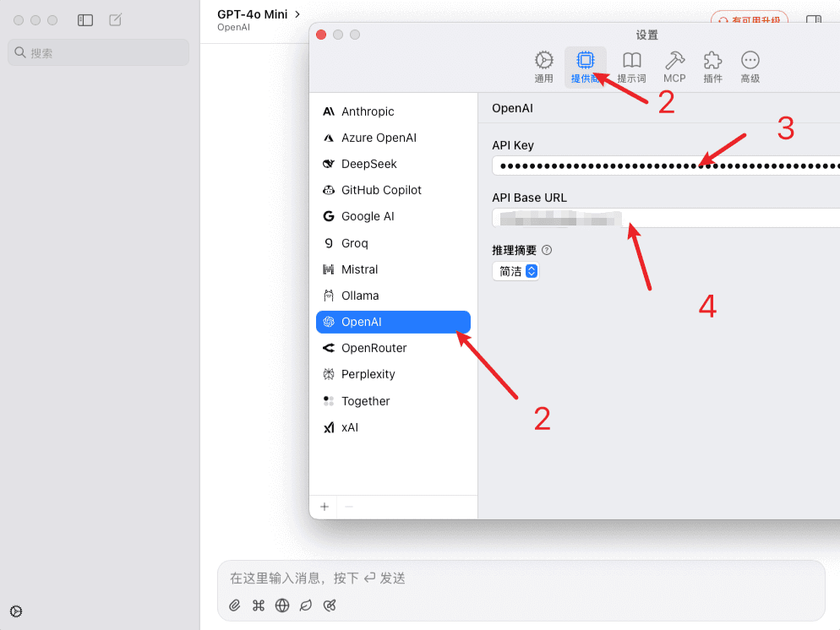This screenshot has width=840, height=630.
Task: Select the xAI provider
Action: coord(393,427)
